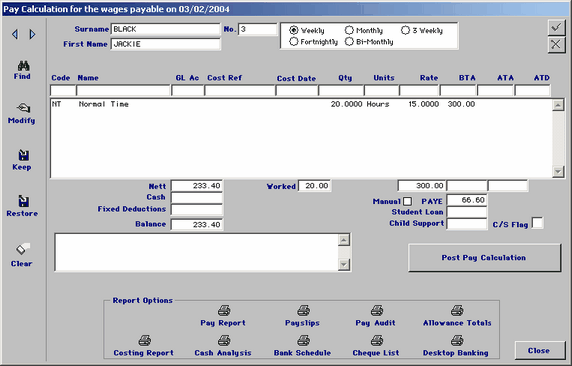
Task: Print the Payslips
Action: click(303, 311)
